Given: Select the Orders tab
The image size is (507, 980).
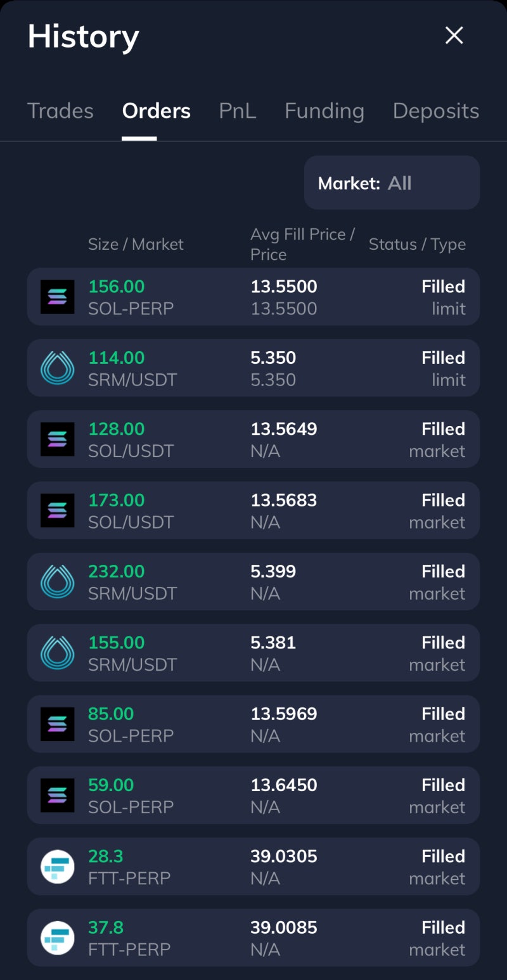Looking at the screenshot, I should (x=156, y=111).
